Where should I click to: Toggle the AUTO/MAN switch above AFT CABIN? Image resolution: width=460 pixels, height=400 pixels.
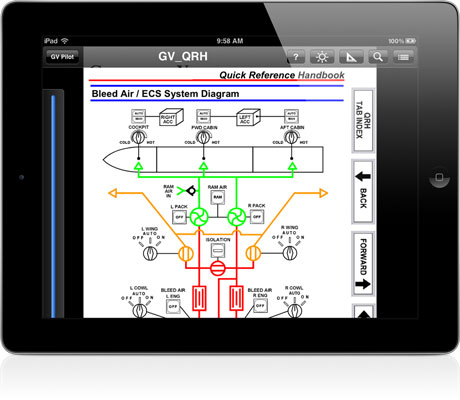291,116
